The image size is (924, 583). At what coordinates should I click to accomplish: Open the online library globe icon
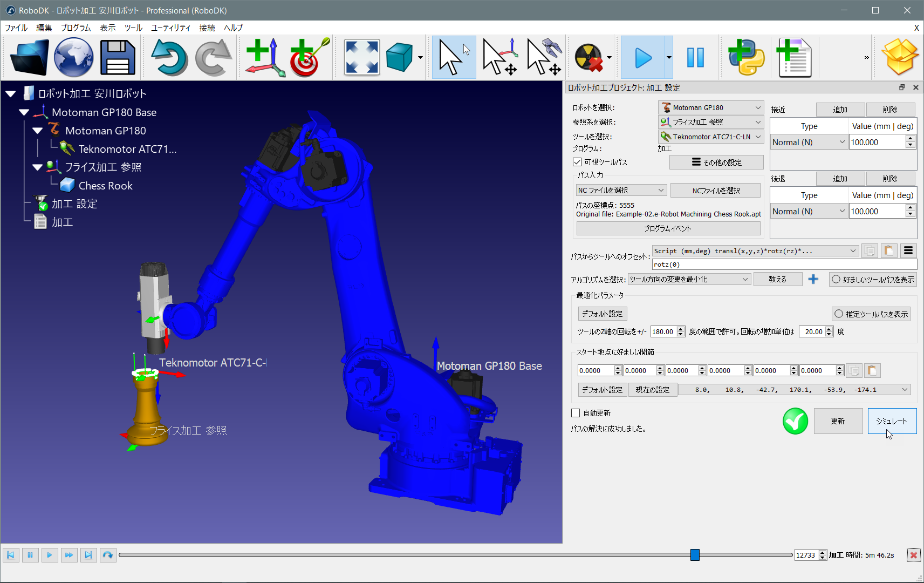[73, 57]
